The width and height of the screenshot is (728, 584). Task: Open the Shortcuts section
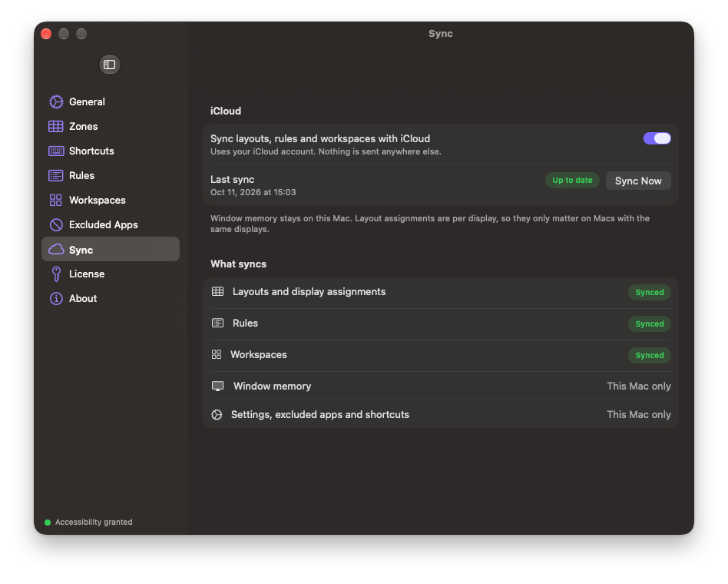[x=111, y=151]
